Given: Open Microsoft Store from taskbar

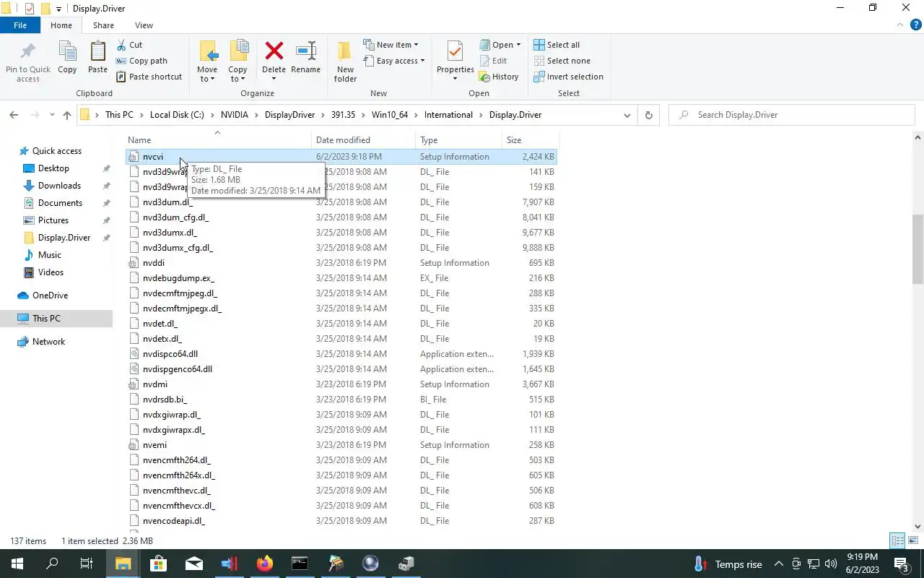Looking at the screenshot, I should pyautogui.click(x=158, y=564).
